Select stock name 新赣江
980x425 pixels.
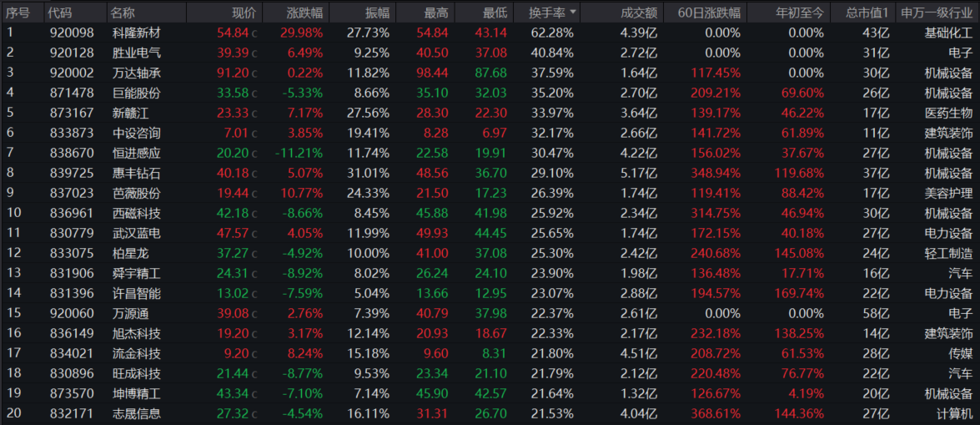tap(129, 113)
